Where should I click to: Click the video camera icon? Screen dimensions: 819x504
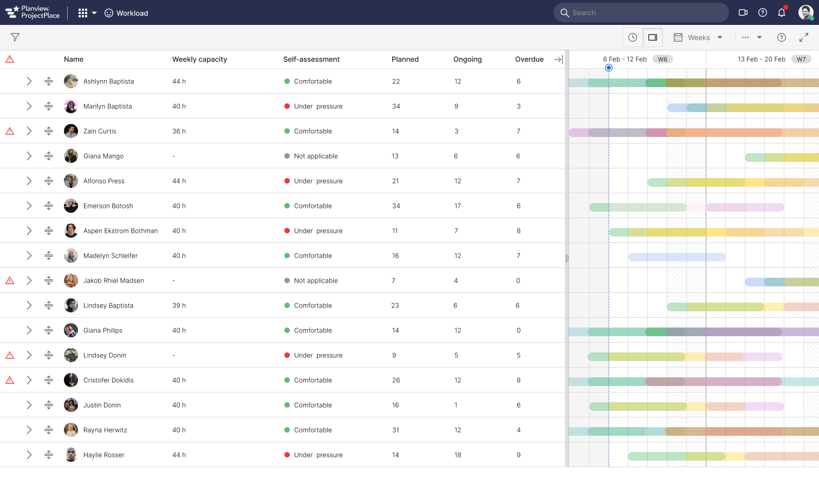743,12
